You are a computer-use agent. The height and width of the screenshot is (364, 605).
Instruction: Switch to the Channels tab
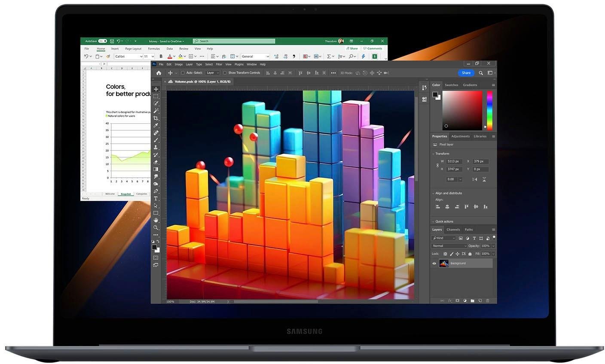[453, 230]
